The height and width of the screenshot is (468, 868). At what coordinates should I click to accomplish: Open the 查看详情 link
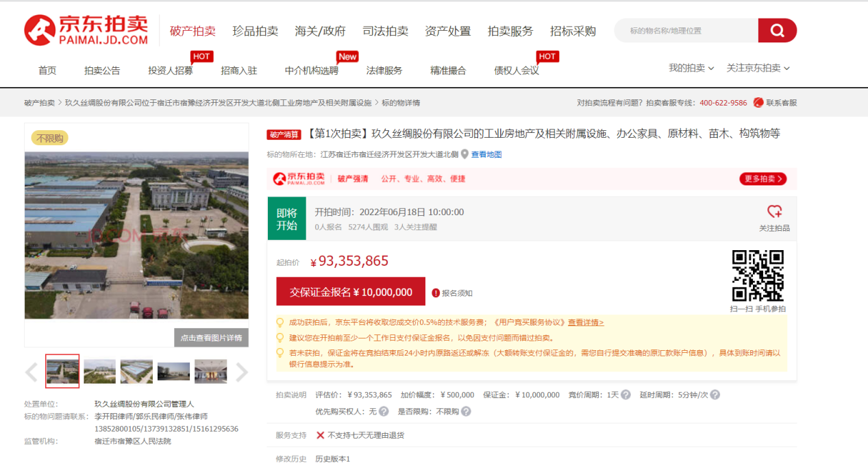(586, 322)
